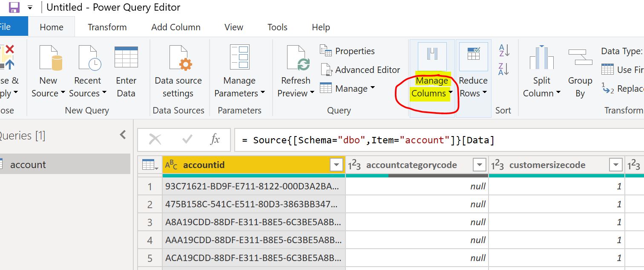Open the Add Column tab
Viewport: 644px width, 270px height.
click(x=176, y=27)
